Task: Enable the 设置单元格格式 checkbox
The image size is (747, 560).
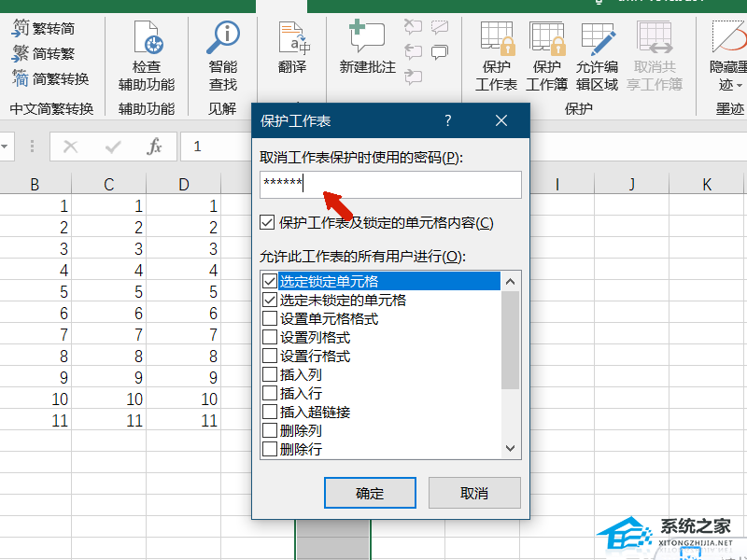Action: point(270,319)
